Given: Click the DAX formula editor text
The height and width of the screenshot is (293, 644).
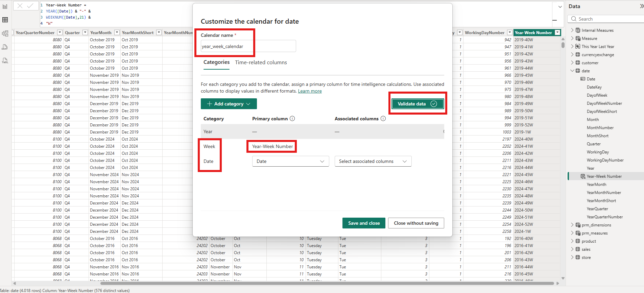Looking at the screenshot, I should point(68,14).
